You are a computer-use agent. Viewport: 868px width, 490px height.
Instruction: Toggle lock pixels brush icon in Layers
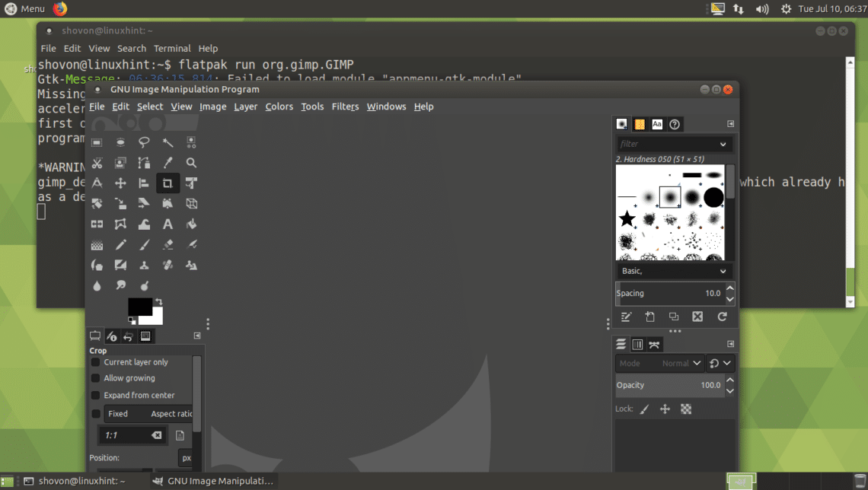pos(644,409)
